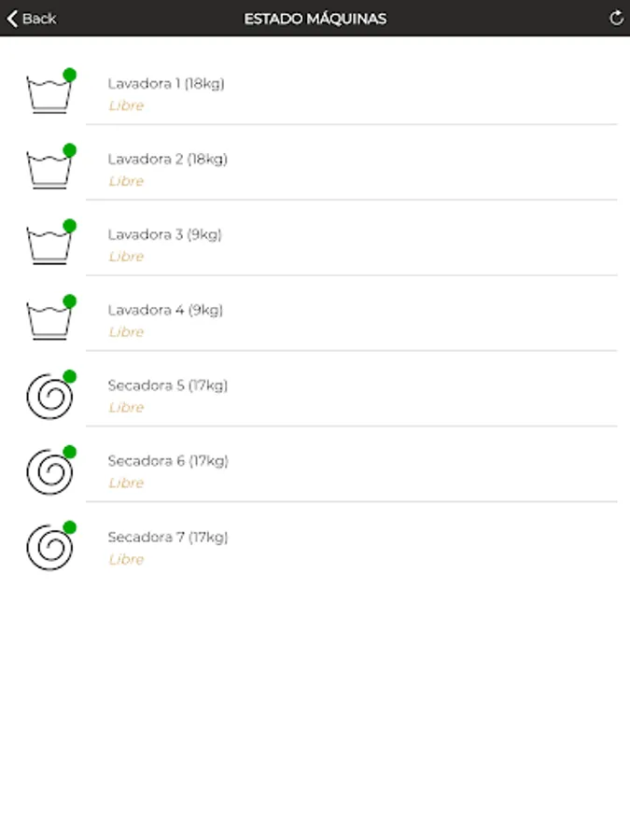The height and width of the screenshot is (840, 630).
Task: Select Lavadora 2 (18kg) row
Action: (315, 162)
